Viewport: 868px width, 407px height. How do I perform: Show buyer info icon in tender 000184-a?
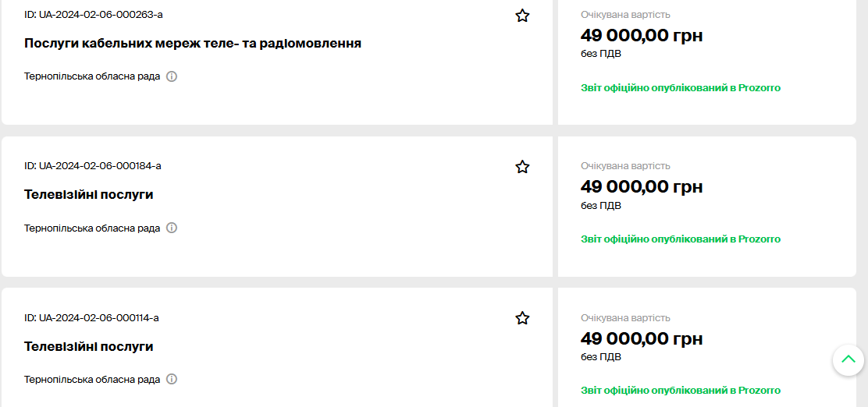172,228
